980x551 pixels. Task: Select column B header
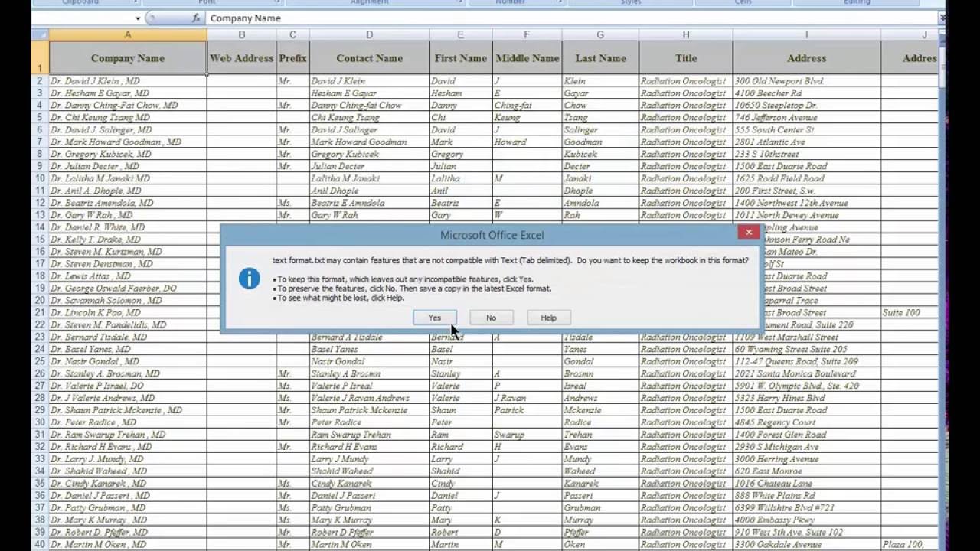pyautogui.click(x=241, y=34)
